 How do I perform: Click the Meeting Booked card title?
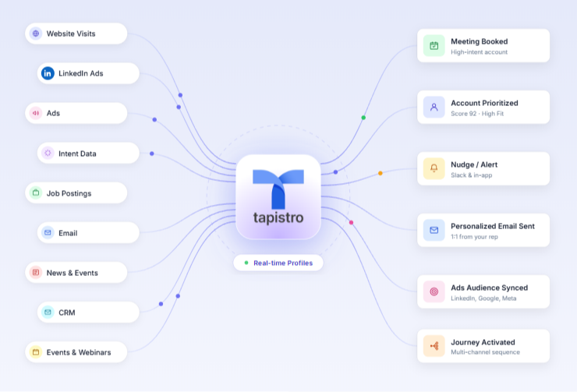(x=479, y=41)
